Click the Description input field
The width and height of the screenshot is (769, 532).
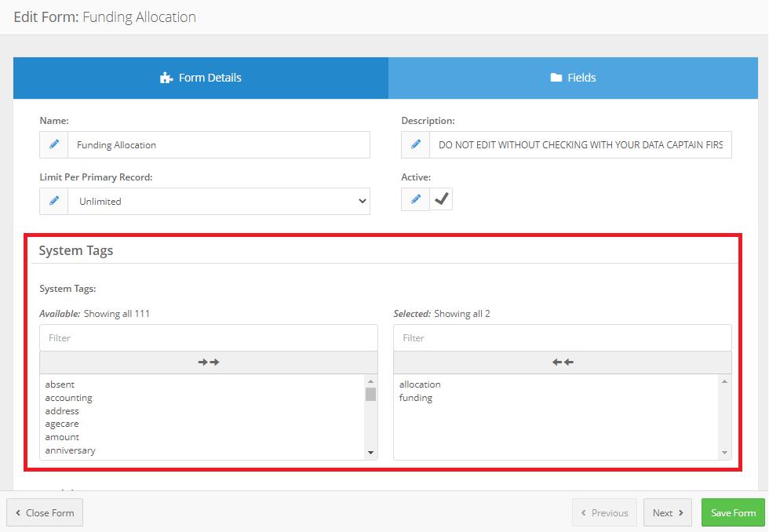[x=581, y=144]
